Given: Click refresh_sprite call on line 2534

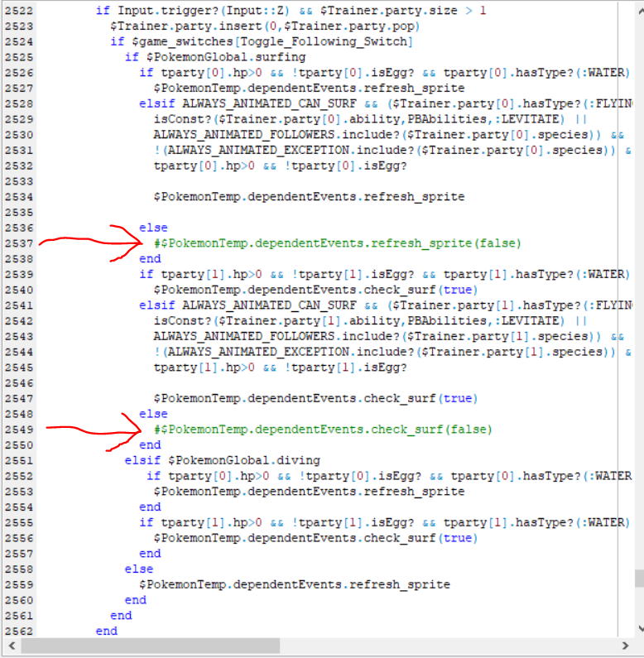Looking at the screenshot, I should 309,197.
